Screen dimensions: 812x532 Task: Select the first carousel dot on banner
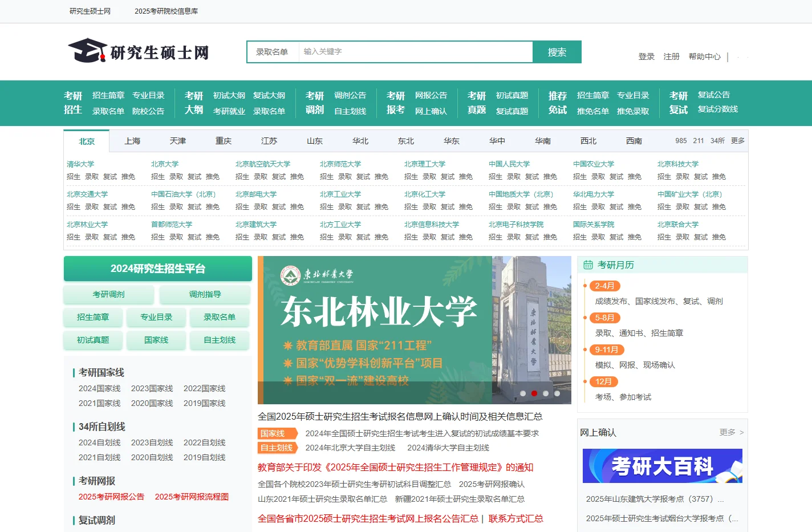coord(523,393)
